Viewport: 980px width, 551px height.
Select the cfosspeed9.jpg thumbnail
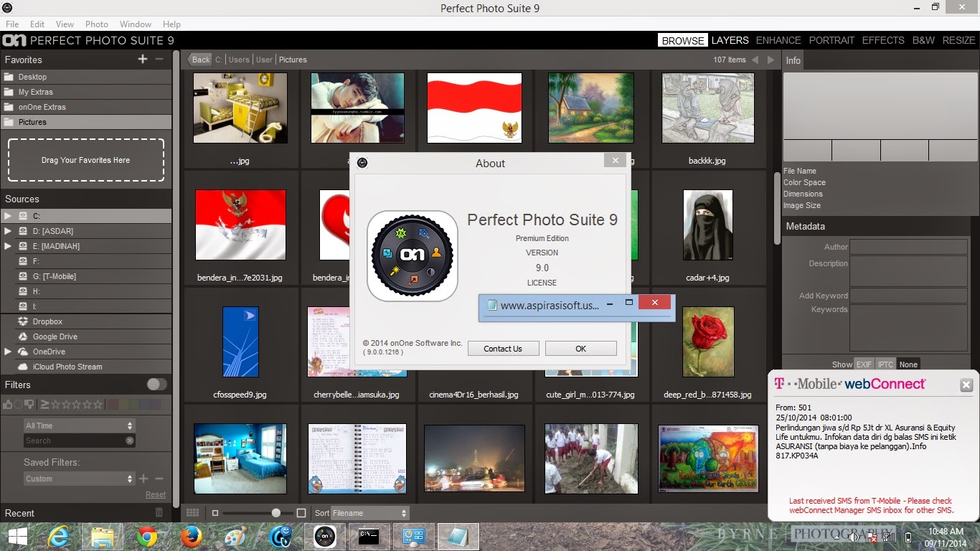coord(240,342)
